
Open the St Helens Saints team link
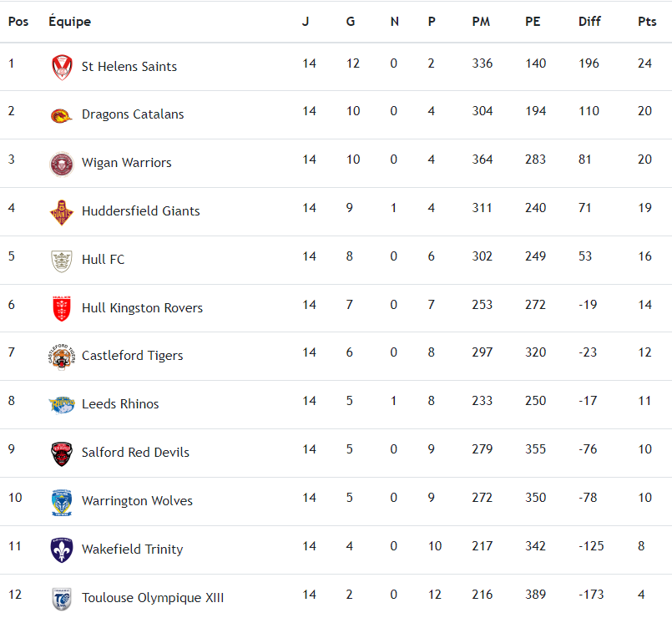(129, 67)
